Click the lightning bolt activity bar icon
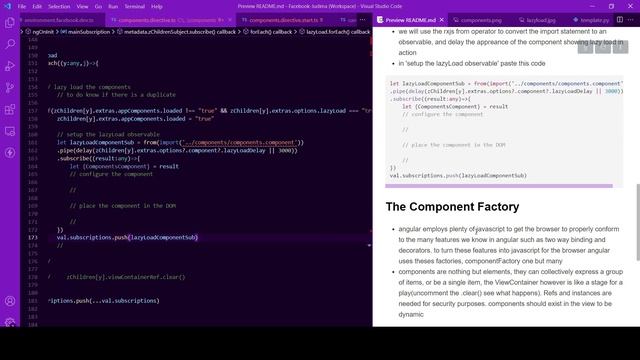This screenshot has width=640, height=360. pyautogui.click(x=10, y=153)
